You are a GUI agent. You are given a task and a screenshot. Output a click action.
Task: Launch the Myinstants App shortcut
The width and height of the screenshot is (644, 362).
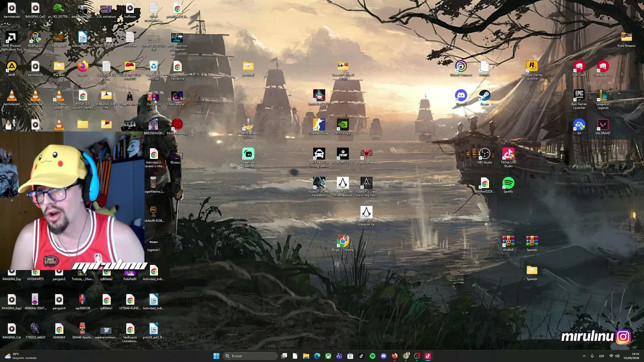tap(177, 127)
